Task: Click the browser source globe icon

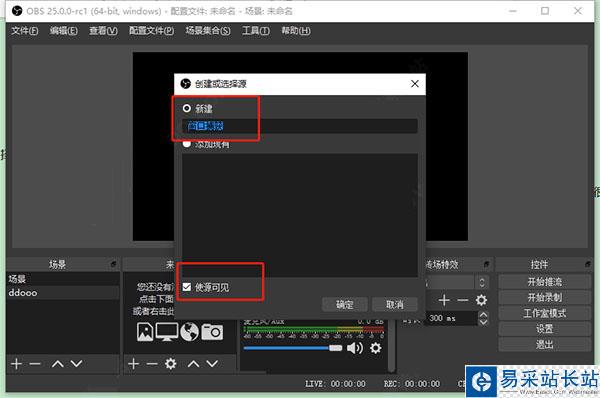Action: click(x=189, y=332)
